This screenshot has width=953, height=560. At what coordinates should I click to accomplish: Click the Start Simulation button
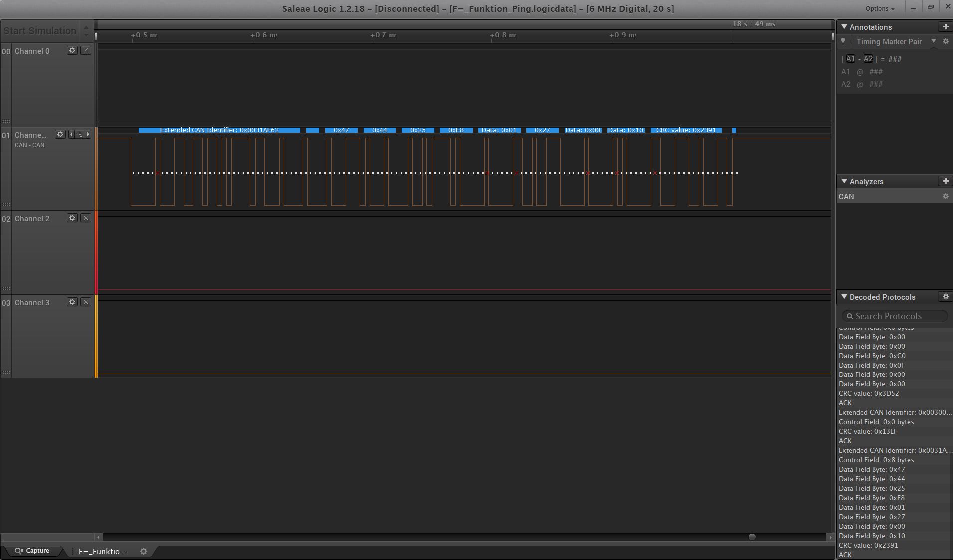pyautogui.click(x=40, y=31)
